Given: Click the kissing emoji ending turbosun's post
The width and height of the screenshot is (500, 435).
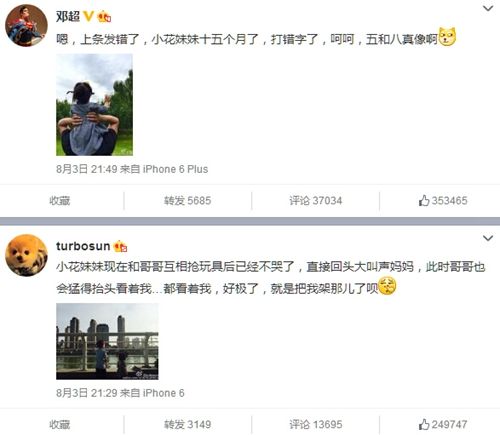Looking at the screenshot, I should 387,287.
